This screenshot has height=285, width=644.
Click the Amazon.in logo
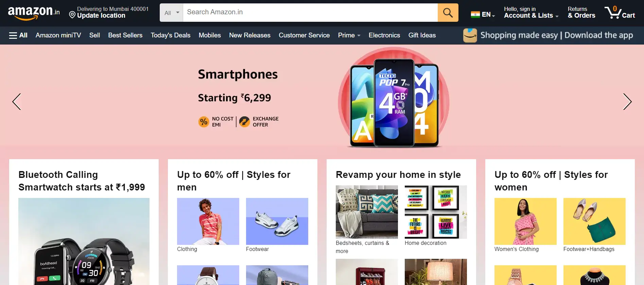[x=34, y=13]
